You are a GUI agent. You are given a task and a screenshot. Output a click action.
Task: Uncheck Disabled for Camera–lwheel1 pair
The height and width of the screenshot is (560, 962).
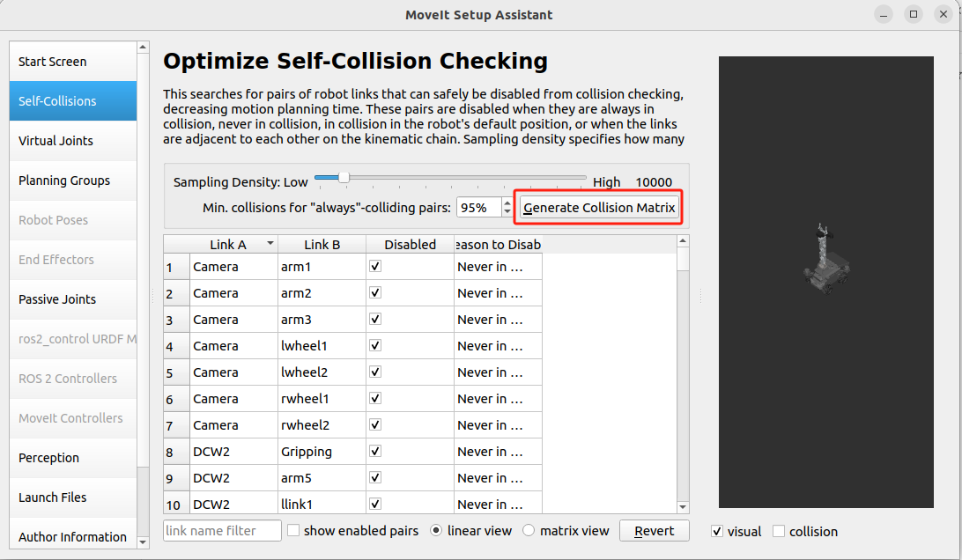click(375, 345)
